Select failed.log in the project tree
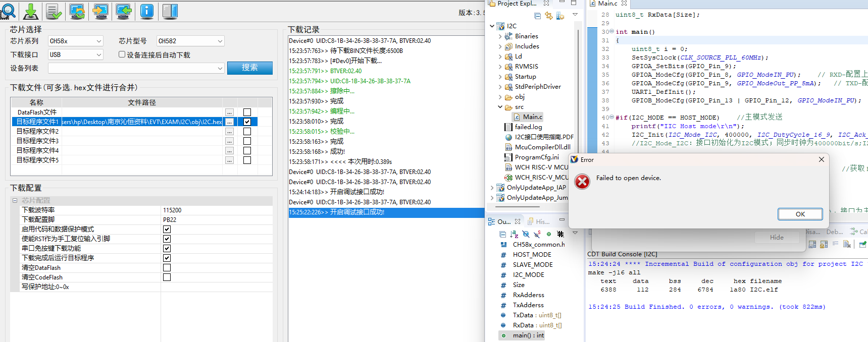Screen dimensions: 868x342 click(x=528, y=127)
